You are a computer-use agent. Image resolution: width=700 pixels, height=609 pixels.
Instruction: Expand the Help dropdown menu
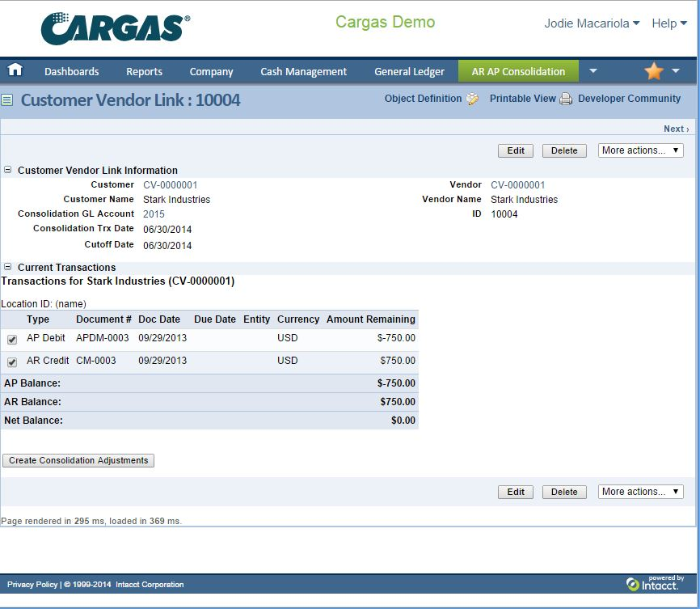tap(668, 23)
